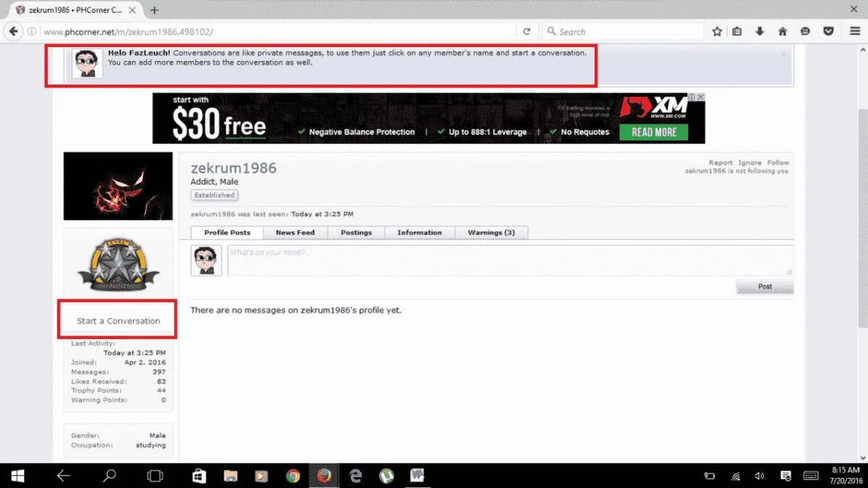Click the Firefox icon in the taskbar
Viewport: 868px width, 488px height.
324,476
